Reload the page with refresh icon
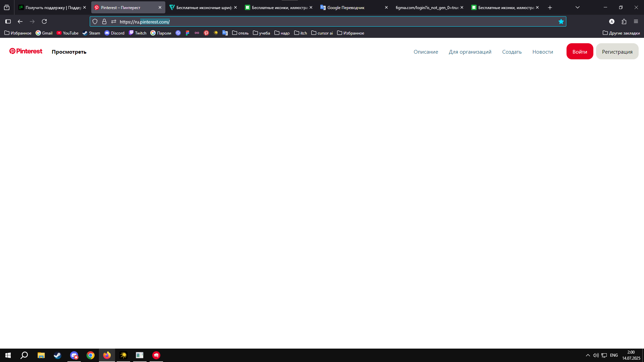Screen dimensions: 644x362 [44, 21]
